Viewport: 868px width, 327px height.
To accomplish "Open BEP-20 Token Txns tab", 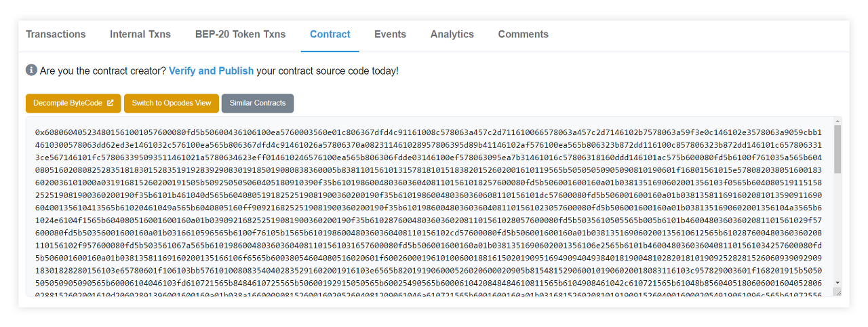I will click(240, 35).
